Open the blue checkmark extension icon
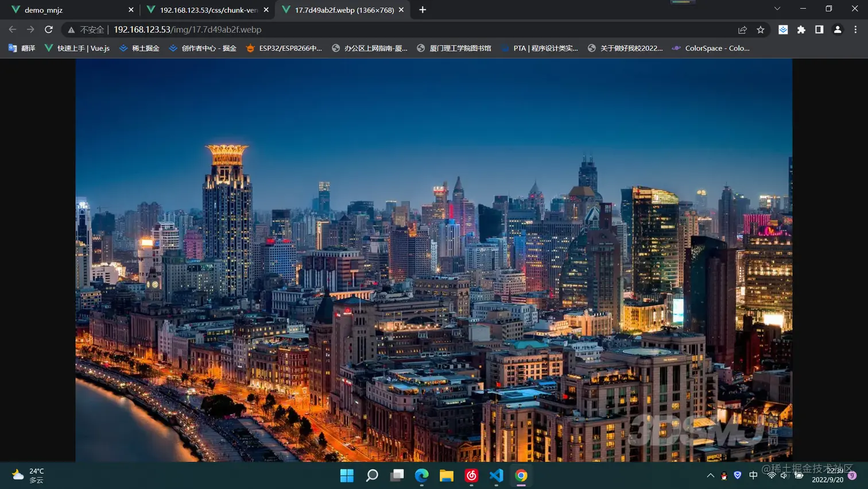868x489 pixels. [783, 29]
